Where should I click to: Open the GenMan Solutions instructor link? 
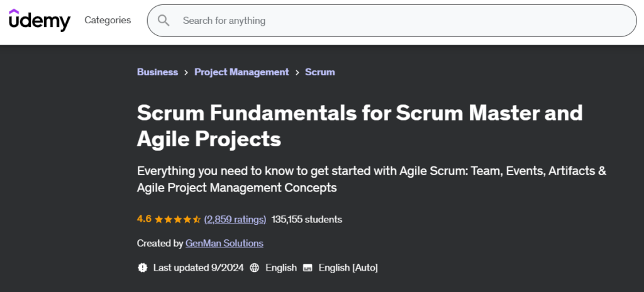(225, 243)
